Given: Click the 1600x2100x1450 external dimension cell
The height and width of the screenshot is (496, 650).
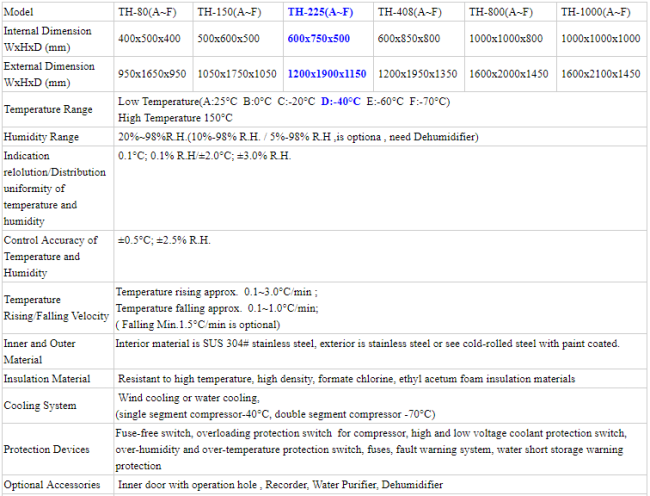Looking at the screenshot, I should tap(600, 74).
